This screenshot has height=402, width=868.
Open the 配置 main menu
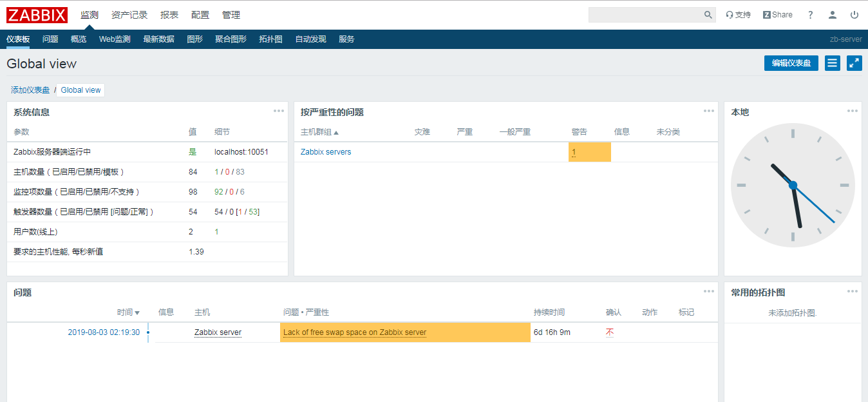(200, 15)
